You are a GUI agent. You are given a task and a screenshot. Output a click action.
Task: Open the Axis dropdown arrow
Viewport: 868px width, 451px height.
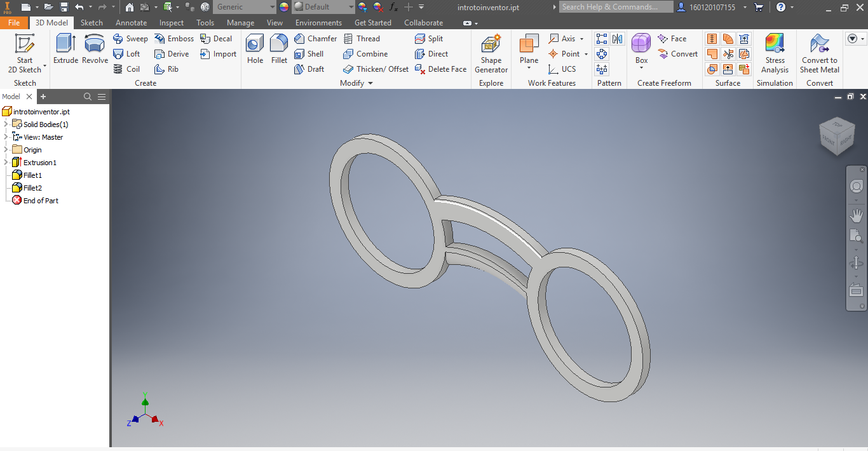click(x=581, y=39)
